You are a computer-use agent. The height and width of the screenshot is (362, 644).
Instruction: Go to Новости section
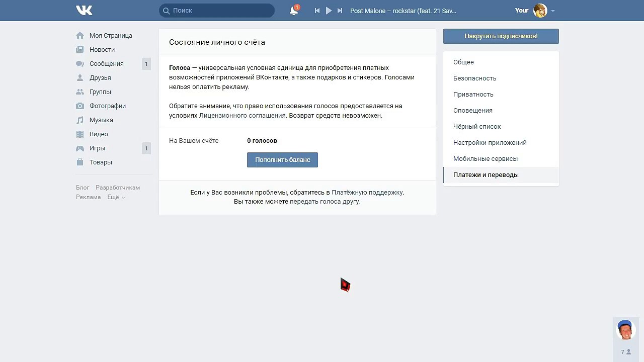[102, 50]
